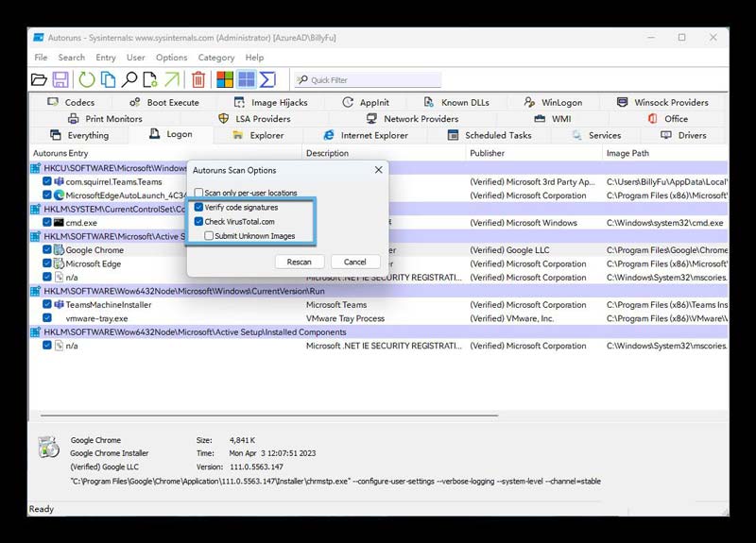Switch to the WMI tab
This screenshot has width=756, height=543.
(553, 119)
